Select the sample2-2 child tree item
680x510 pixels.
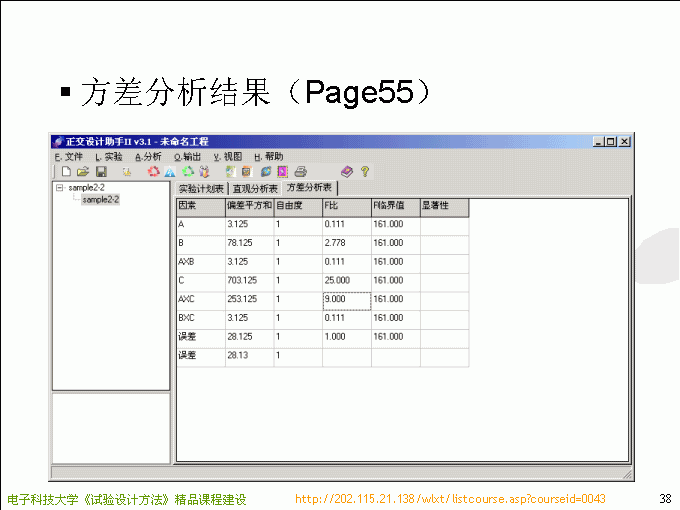(x=100, y=199)
